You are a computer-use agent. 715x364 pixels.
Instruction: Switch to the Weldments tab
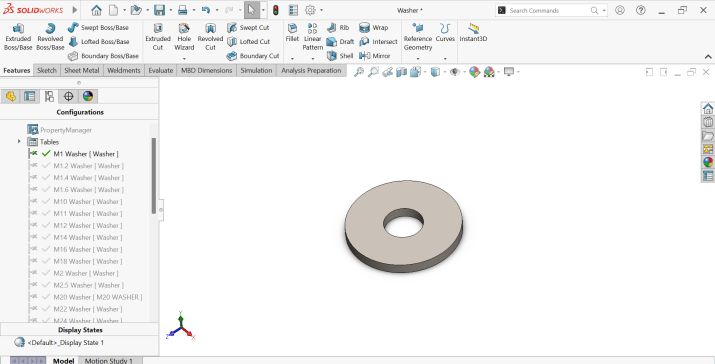(x=124, y=70)
